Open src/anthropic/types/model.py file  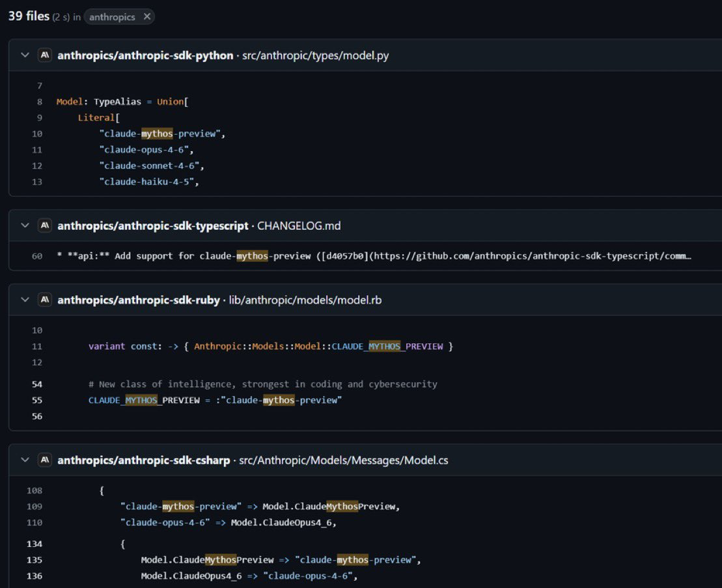coord(315,55)
